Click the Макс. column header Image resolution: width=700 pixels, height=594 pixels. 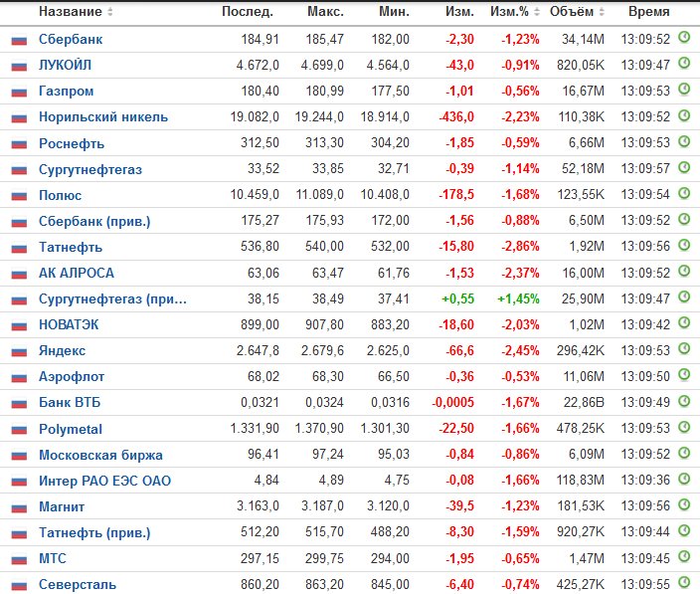[x=325, y=12]
